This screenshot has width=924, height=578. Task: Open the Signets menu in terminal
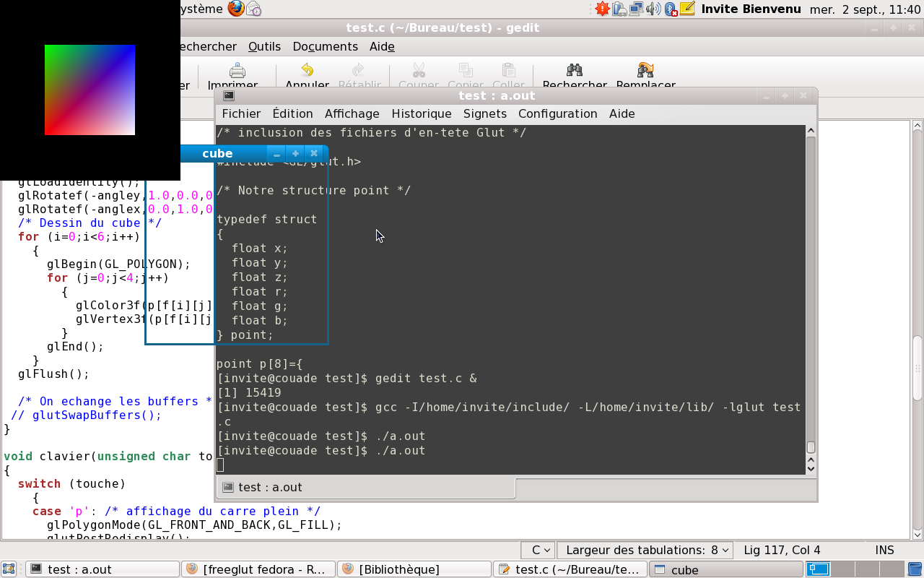pos(484,113)
